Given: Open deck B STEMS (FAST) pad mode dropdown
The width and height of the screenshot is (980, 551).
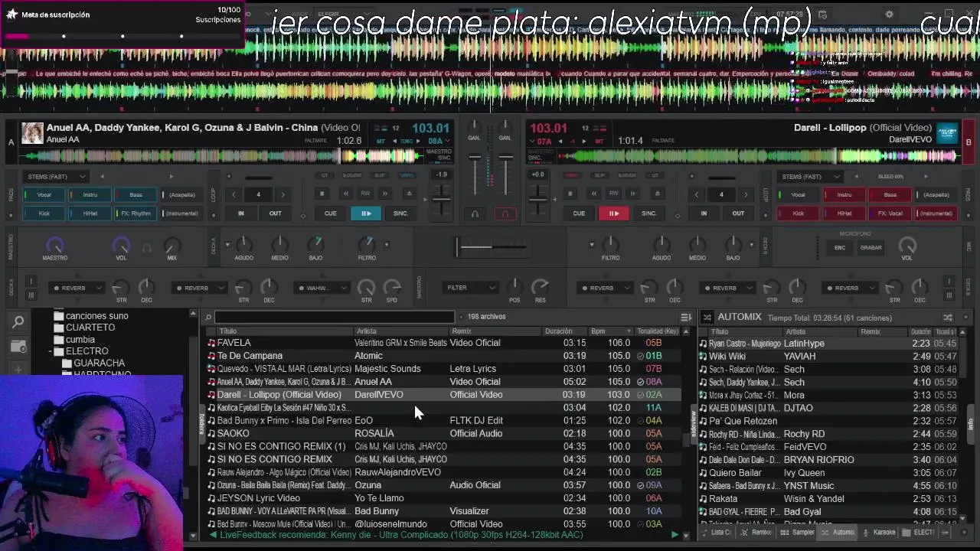Looking at the screenshot, I should (x=810, y=177).
